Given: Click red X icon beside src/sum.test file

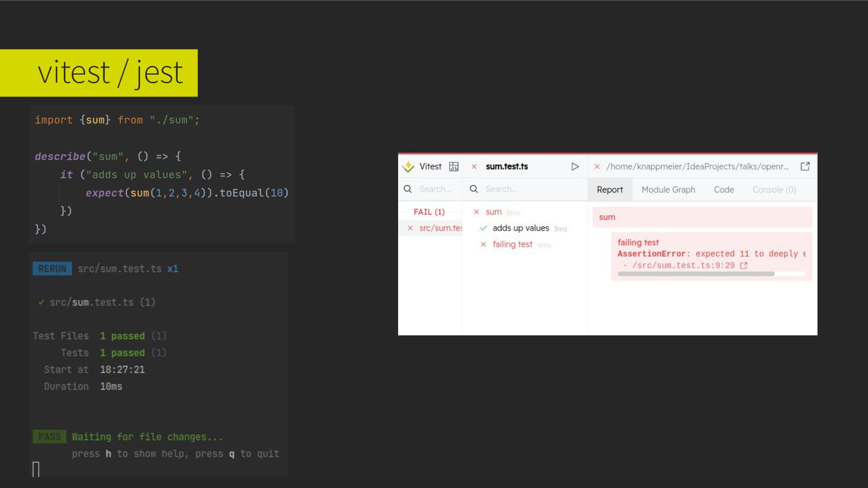Looking at the screenshot, I should (x=410, y=228).
